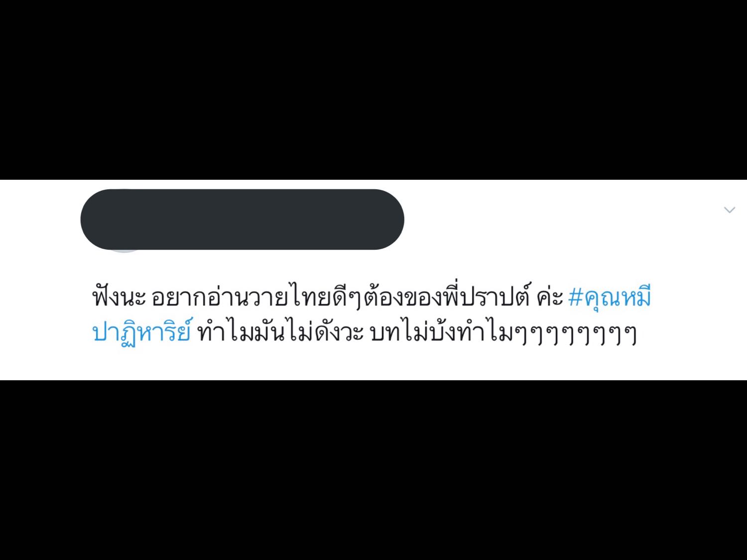The height and width of the screenshot is (560, 747).
Task: Click the word ค่ะ before the hashtag
Action: click(x=550, y=298)
